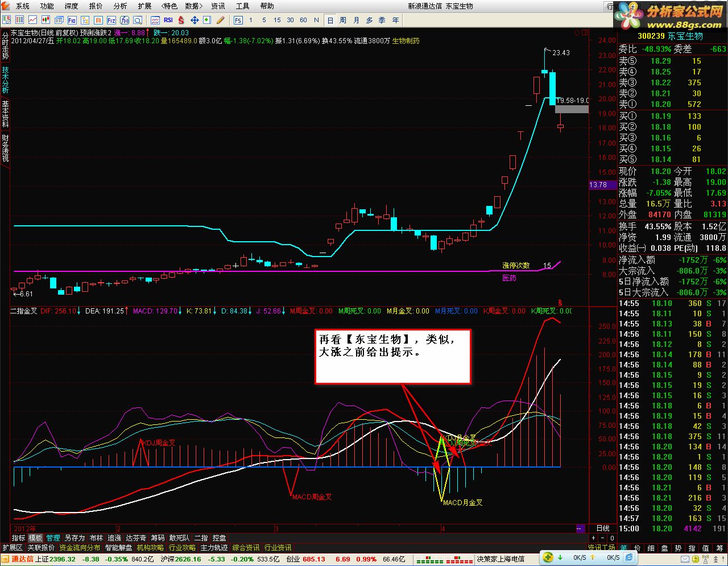Click the minus zoom button near 日线
This screenshot has height=566, width=728.
click(602, 538)
